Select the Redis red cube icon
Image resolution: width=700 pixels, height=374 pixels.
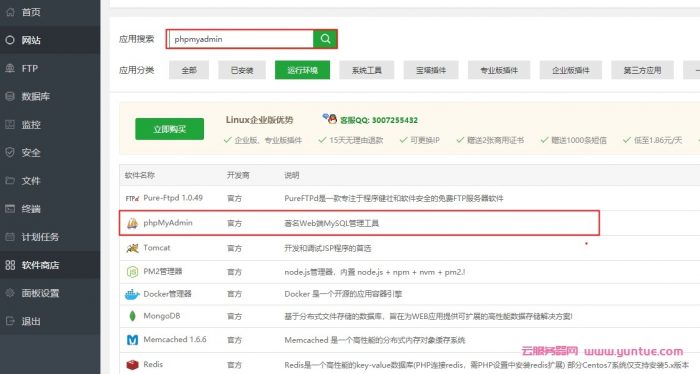(132, 365)
